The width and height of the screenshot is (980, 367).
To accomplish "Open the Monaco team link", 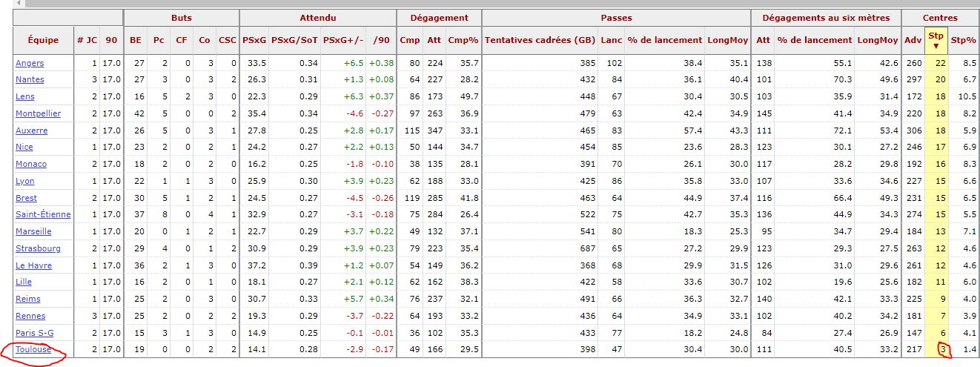I will pyautogui.click(x=31, y=164).
